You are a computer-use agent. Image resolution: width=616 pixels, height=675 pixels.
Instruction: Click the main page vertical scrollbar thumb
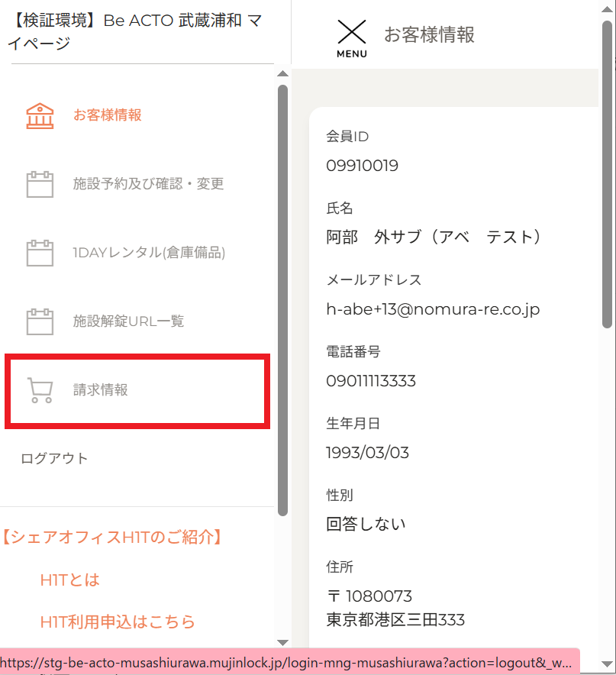pyautogui.click(x=608, y=176)
